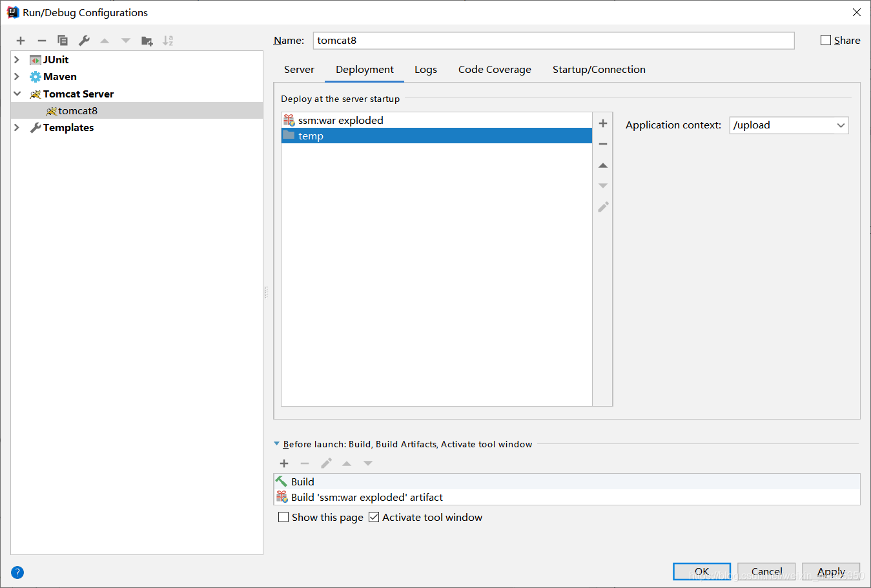Open the Logs tab

click(425, 70)
